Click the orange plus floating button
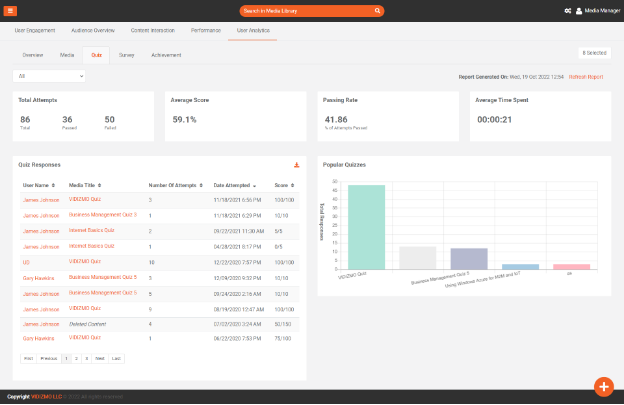Screen dimensions: 624x405 (x=602, y=387)
